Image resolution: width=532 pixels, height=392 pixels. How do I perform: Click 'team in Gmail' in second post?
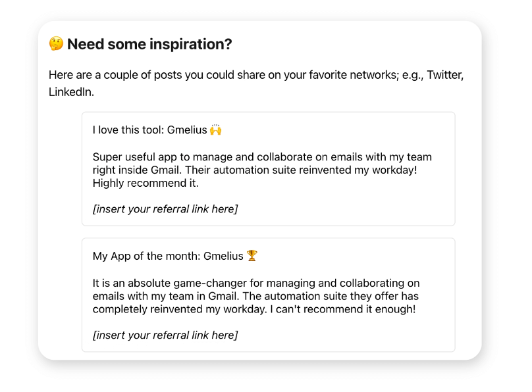[x=204, y=296]
